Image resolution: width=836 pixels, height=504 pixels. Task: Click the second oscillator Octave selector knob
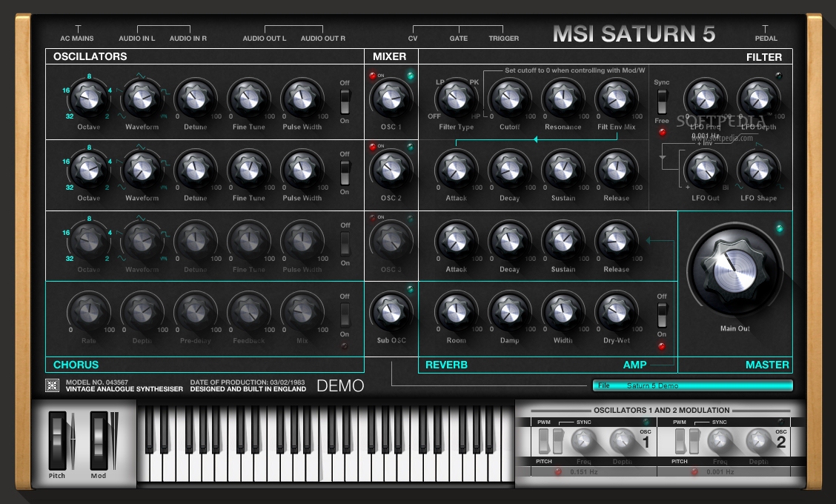pos(88,170)
